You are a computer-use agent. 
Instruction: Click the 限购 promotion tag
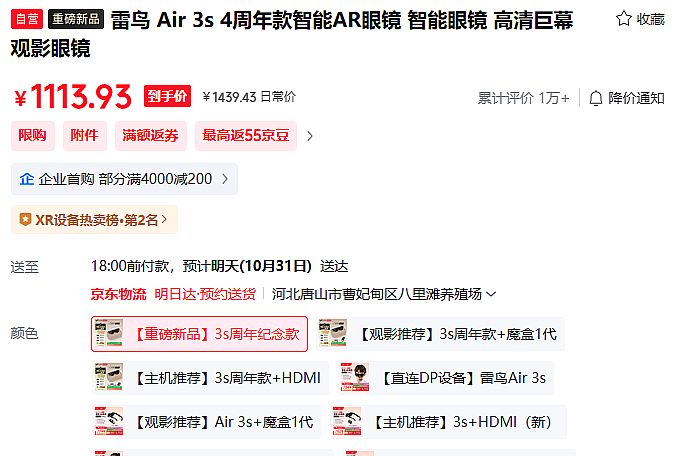(x=32, y=136)
